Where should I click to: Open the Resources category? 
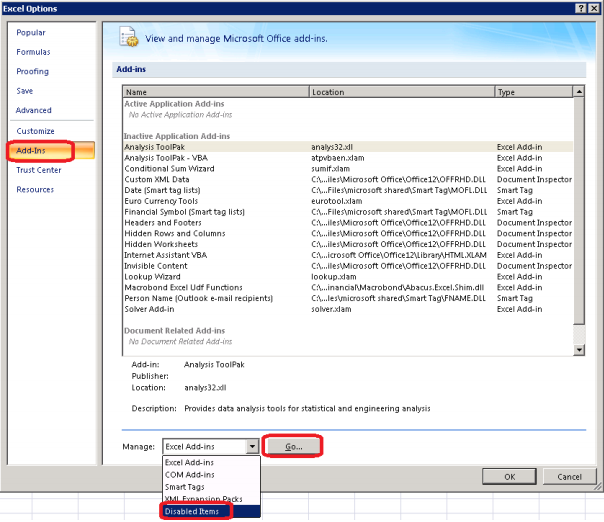coord(35,190)
